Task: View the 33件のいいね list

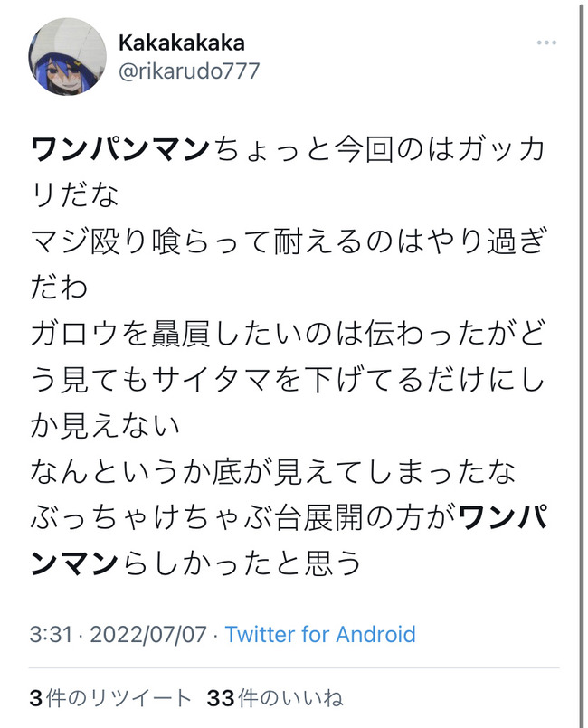Action: 275,698
